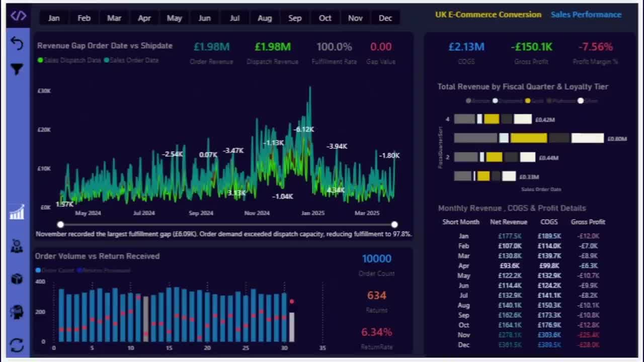Screen dimensions: 644x362
Task: Select the Jan month filter
Action: 54,18
